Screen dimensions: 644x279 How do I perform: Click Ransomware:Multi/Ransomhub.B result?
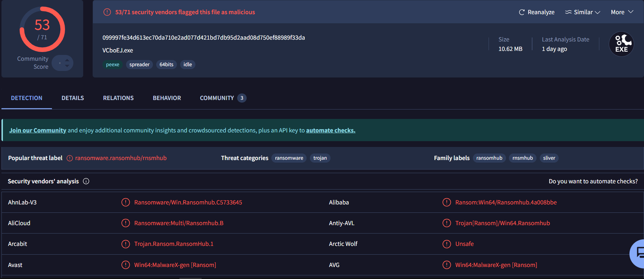coord(179,223)
